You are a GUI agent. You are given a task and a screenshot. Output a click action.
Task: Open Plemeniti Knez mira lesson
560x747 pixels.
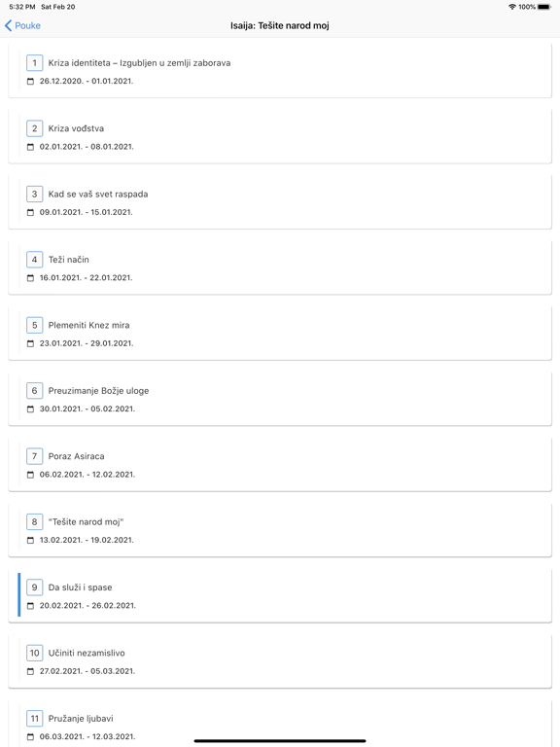[x=280, y=333]
